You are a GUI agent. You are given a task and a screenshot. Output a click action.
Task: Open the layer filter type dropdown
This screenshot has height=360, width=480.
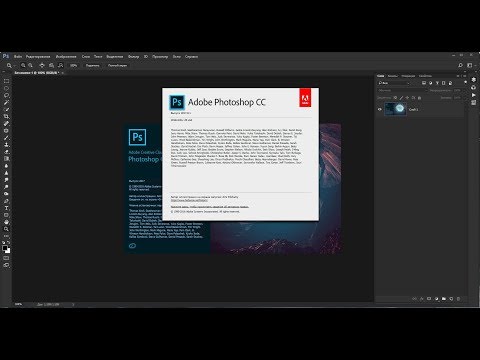394,83
